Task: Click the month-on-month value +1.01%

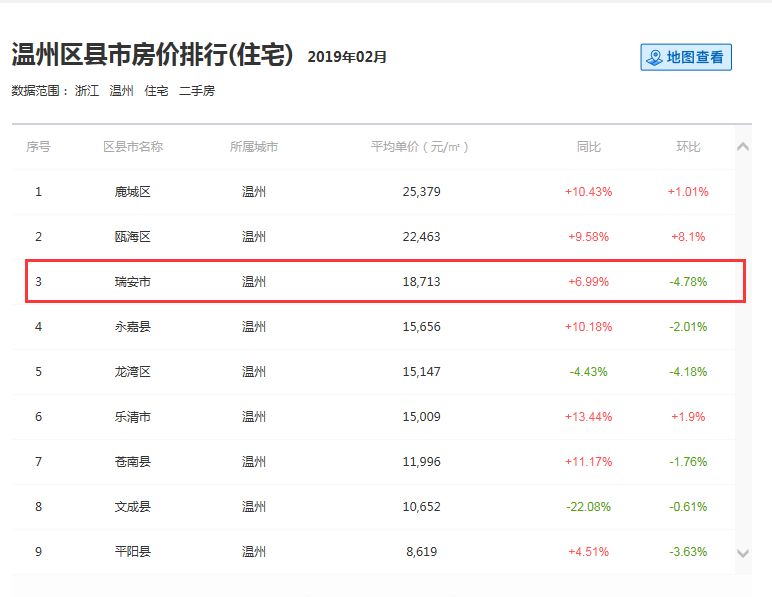Action: tap(688, 191)
